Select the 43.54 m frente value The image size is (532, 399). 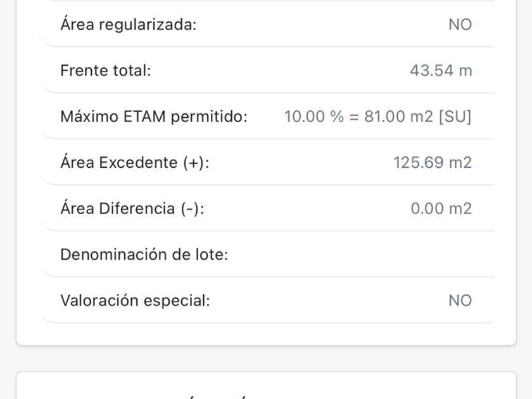440,70
